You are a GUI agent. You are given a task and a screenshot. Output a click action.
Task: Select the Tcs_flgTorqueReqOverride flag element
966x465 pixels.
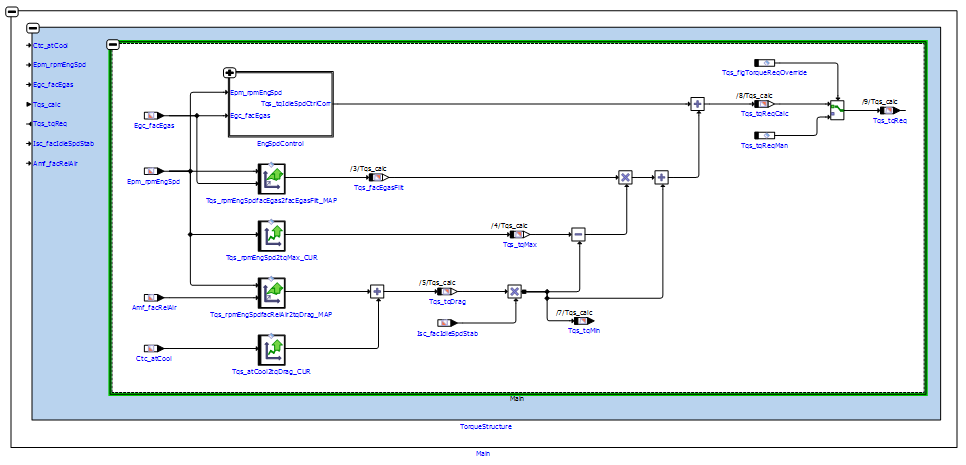pyautogui.click(x=764, y=63)
